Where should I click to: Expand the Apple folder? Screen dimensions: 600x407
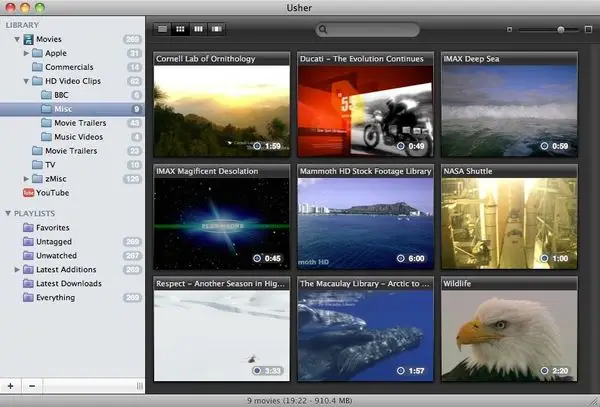point(26,53)
